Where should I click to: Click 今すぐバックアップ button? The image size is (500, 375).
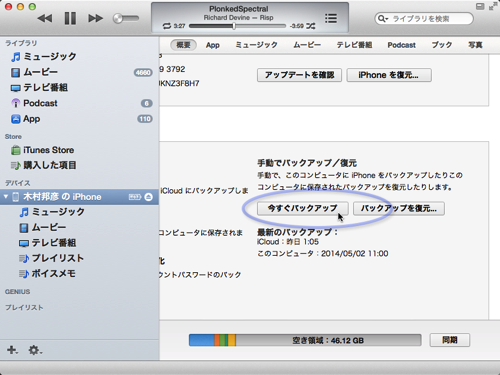[303, 209]
